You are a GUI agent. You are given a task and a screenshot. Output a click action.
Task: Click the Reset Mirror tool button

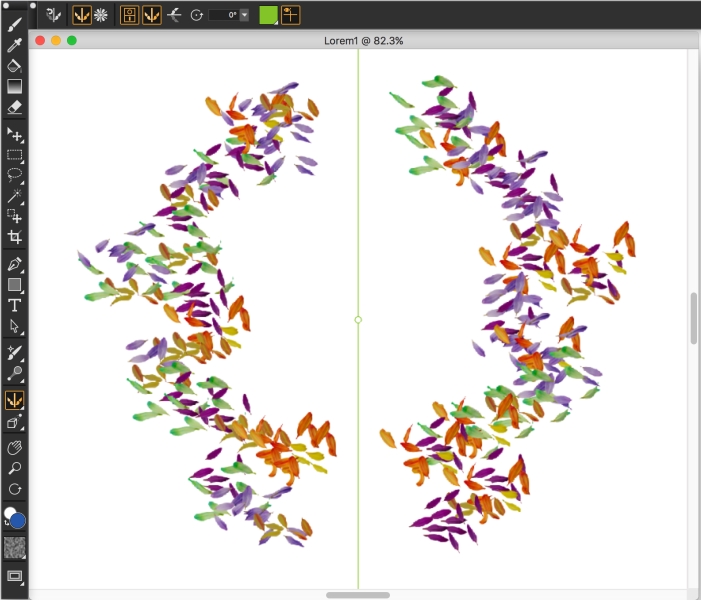[x=53, y=15]
